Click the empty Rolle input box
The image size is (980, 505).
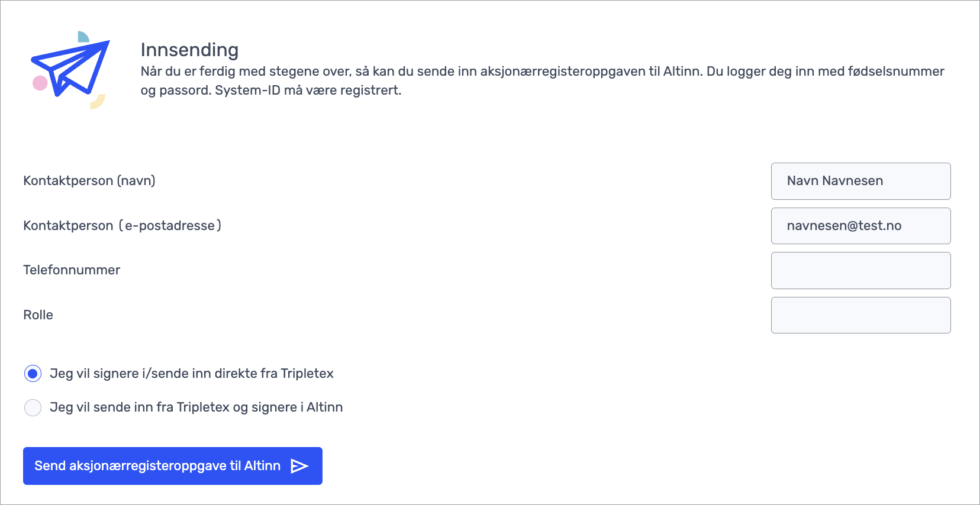click(x=860, y=315)
